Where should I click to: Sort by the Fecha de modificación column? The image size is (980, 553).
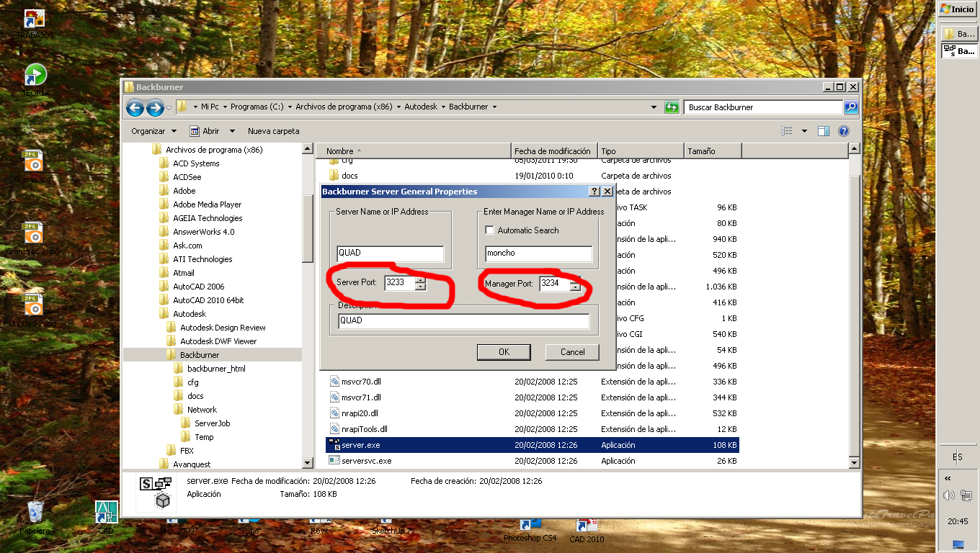554,151
